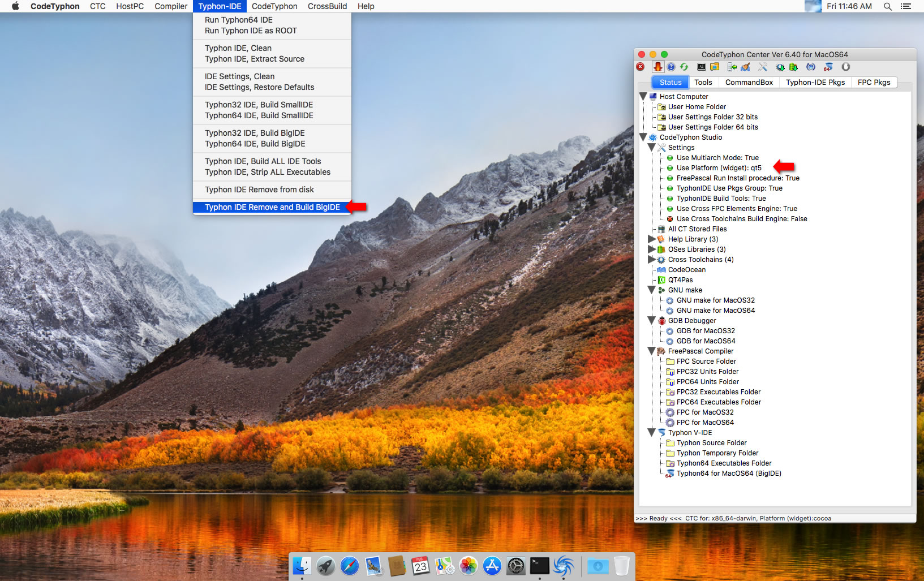
Task: Open the terminal console toolbar icon
Action: pyautogui.click(x=702, y=67)
